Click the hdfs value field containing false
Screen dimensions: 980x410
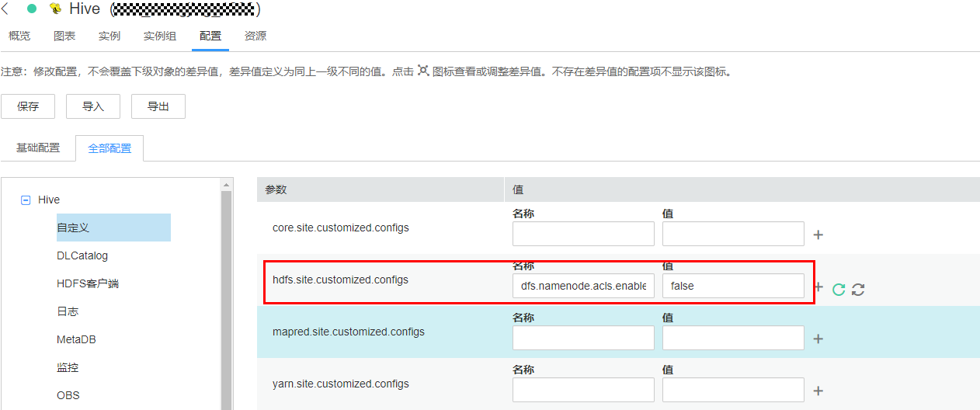tap(733, 286)
